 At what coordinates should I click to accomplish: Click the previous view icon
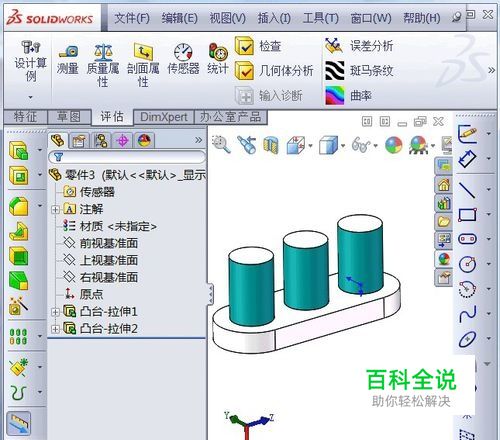tap(246, 145)
